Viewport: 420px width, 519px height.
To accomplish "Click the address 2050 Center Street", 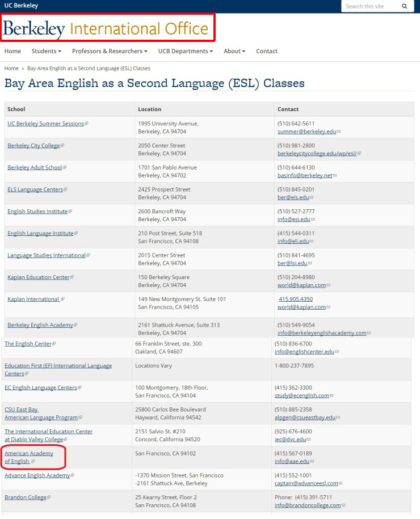I will click(162, 146).
